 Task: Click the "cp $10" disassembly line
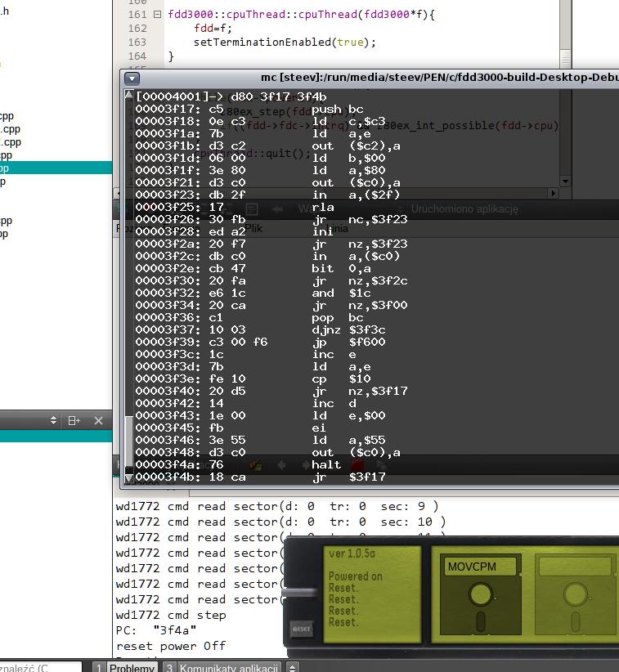[253, 379]
